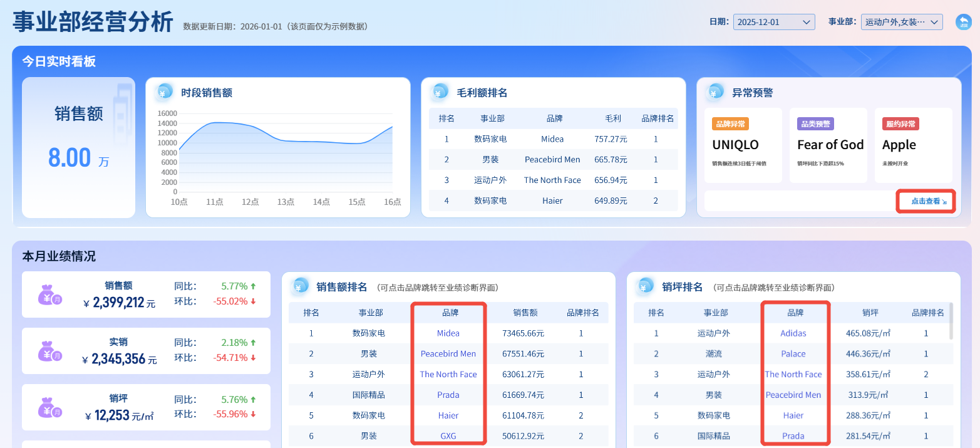Click the Apple warning card
Image resolution: width=980 pixels, height=448 pixels.
click(914, 145)
